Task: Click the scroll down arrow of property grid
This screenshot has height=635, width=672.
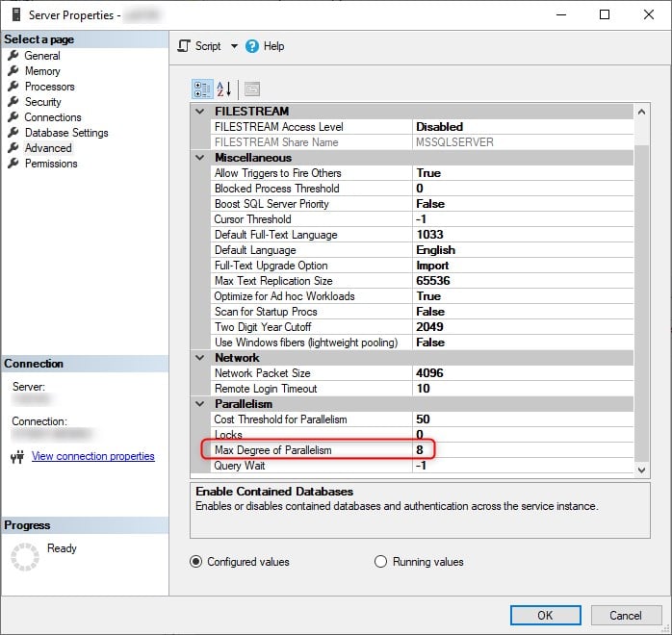Action: [641, 470]
